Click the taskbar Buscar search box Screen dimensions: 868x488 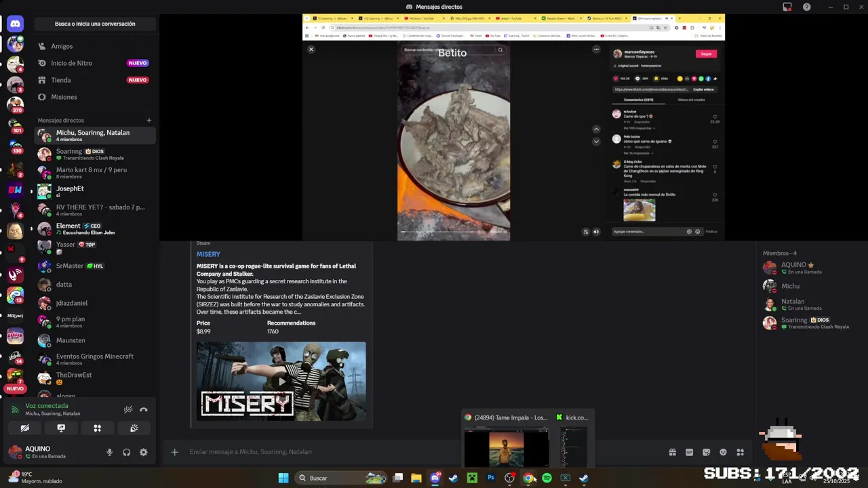pyautogui.click(x=342, y=478)
